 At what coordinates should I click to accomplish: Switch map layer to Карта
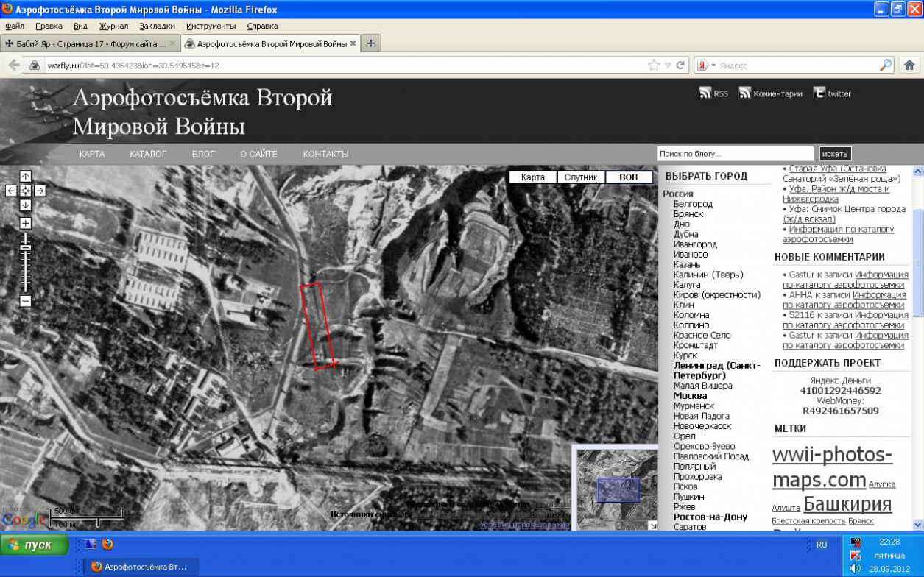tap(532, 177)
